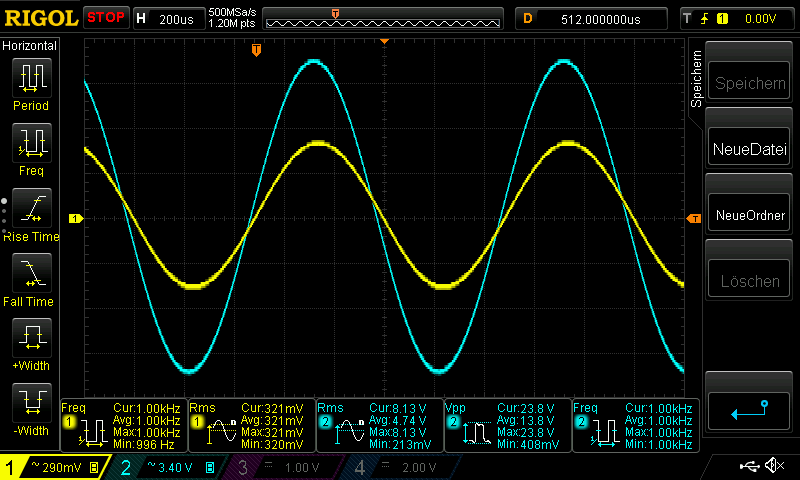This screenshot has width=800, height=480.
Task: Click the RIGOL logo
Action: click(x=41, y=18)
